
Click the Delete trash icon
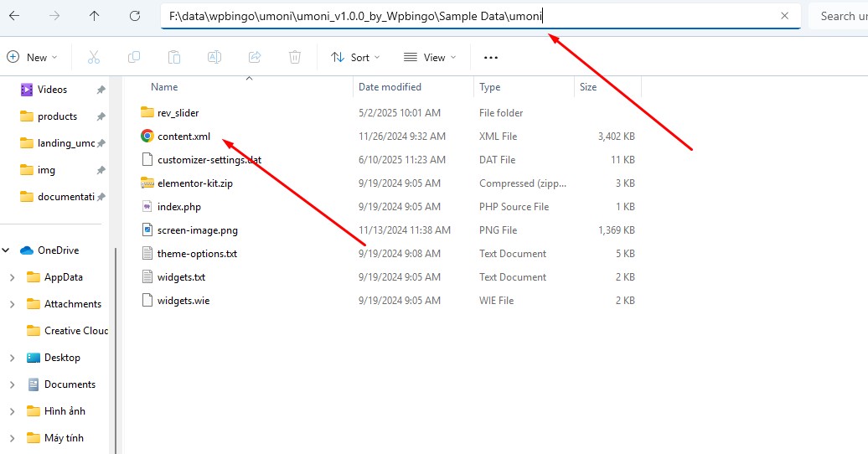[295, 57]
